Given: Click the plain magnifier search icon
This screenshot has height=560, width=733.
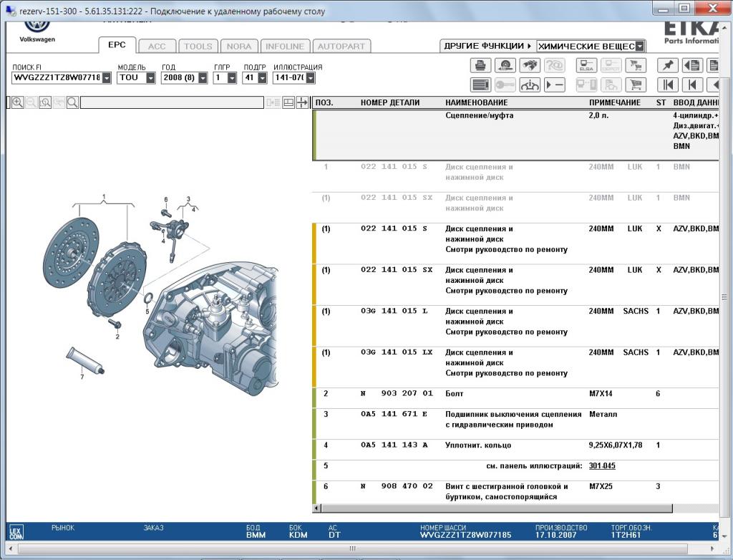Looking at the screenshot, I should 72,102.
